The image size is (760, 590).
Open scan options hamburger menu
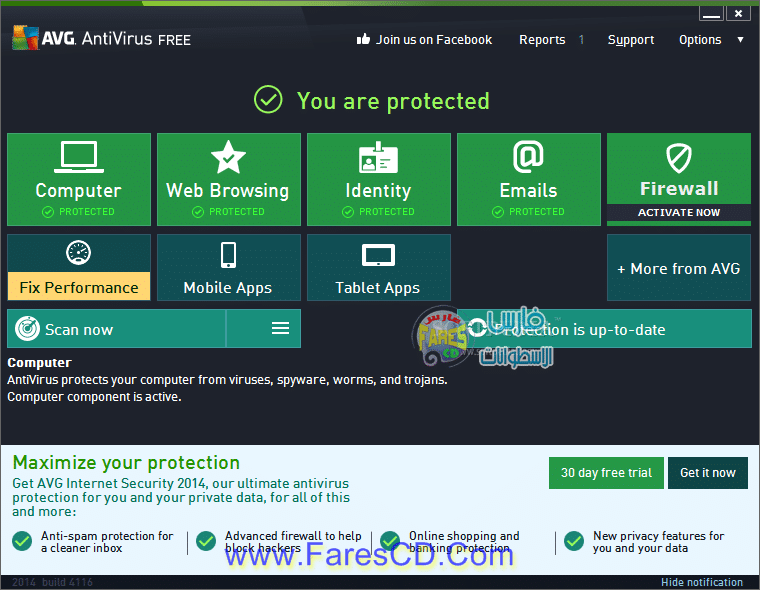280,328
